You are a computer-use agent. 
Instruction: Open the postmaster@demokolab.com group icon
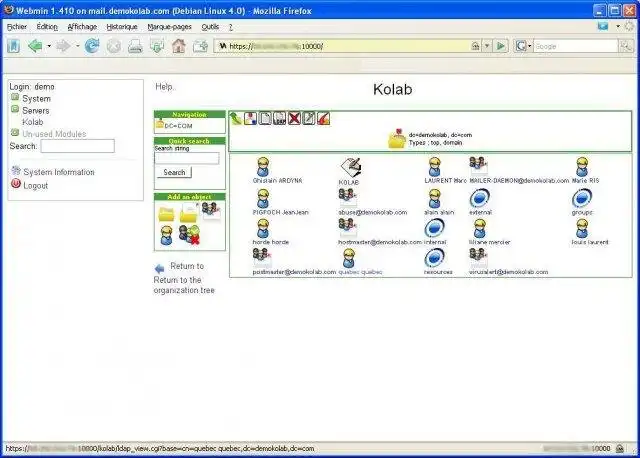[x=262, y=258]
